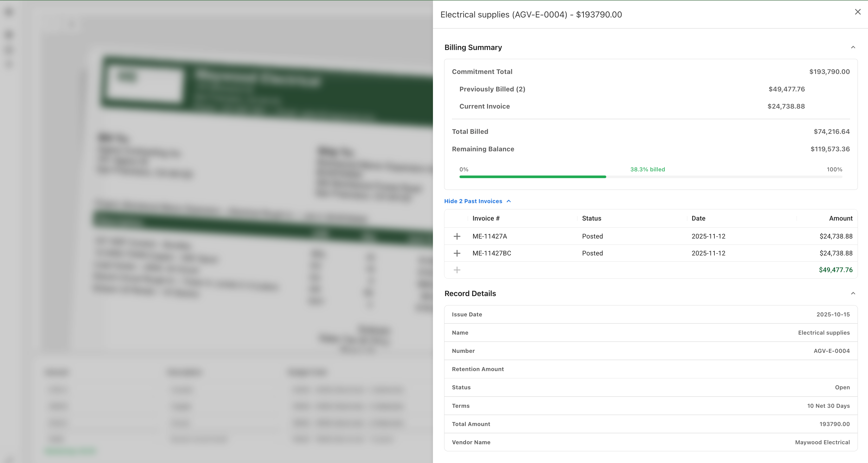
Task: Sort by Invoice # column header
Action: [486, 218]
